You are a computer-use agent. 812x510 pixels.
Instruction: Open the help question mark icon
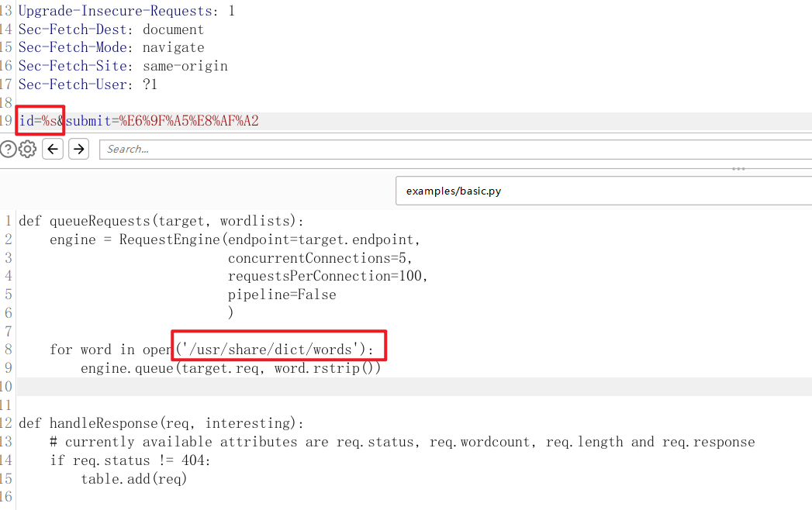point(8,150)
